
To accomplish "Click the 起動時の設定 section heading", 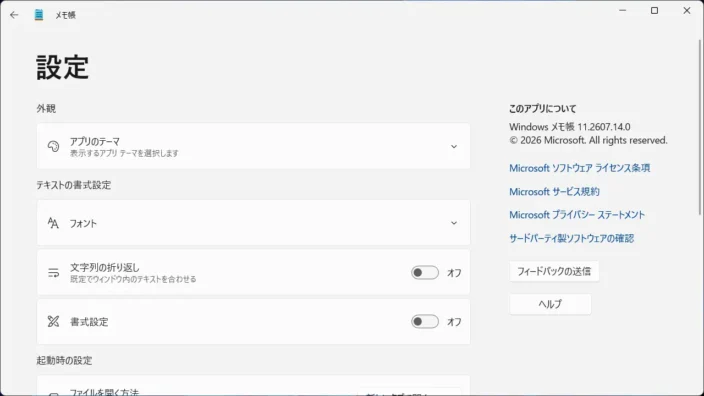I will point(64,361).
